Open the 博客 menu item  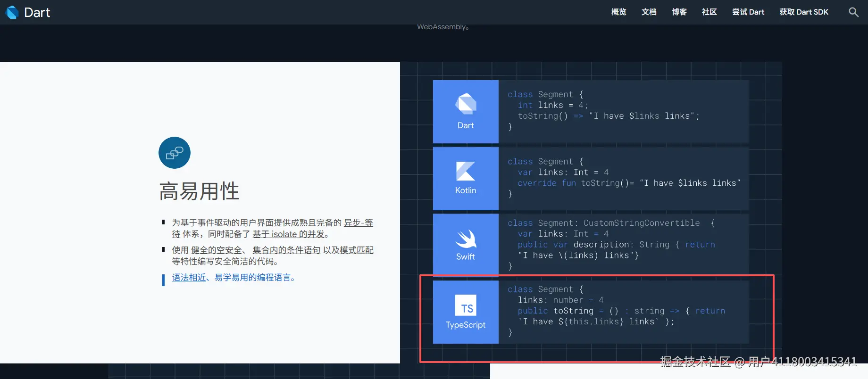tap(679, 12)
